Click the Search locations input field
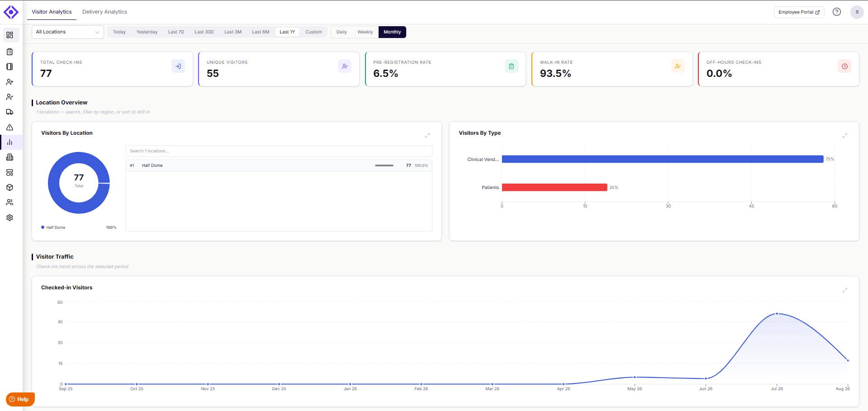This screenshot has width=868, height=411. pos(279,151)
